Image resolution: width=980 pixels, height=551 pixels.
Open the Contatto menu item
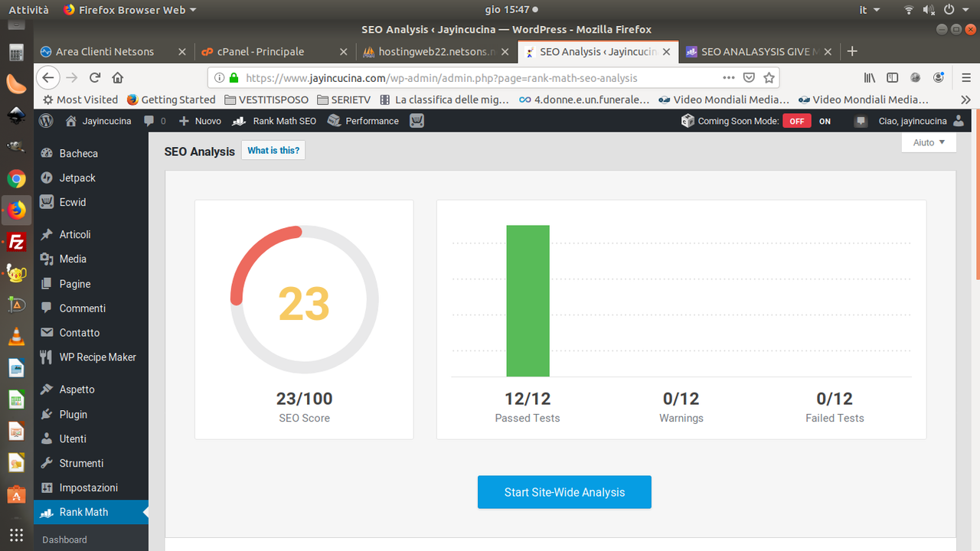(80, 332)
